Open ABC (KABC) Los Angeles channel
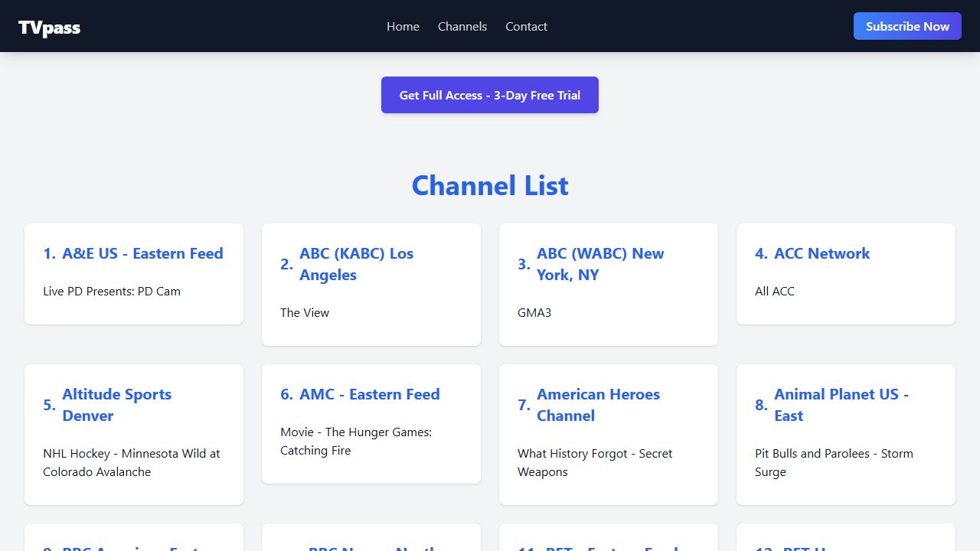 pyautogui.click(x=356, y=264)
